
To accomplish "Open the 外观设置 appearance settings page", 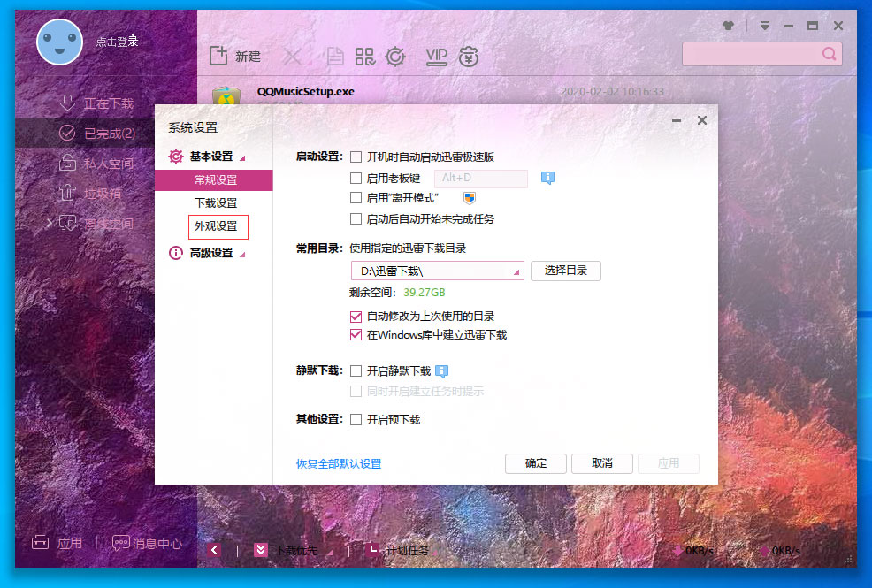I will 218,226.
